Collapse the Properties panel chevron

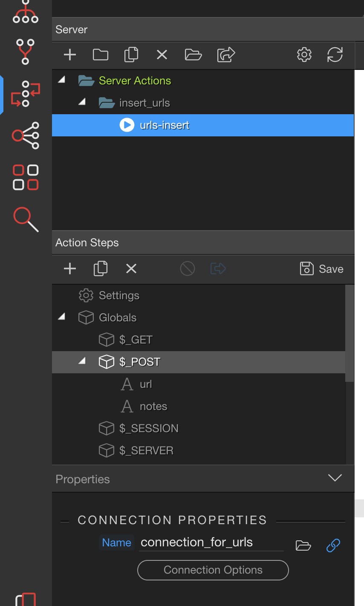point(335,478)
